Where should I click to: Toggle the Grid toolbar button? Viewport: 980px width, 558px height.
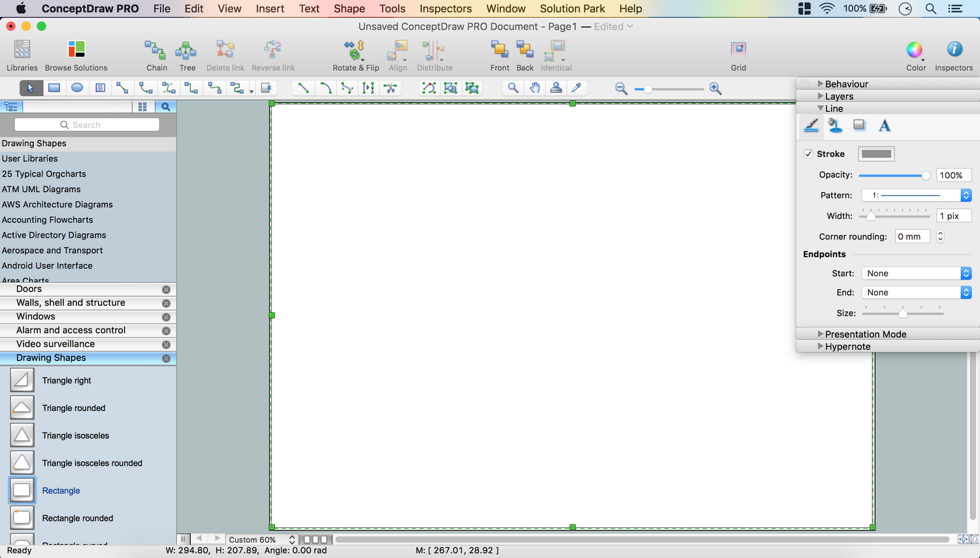(x=738, y=55)
